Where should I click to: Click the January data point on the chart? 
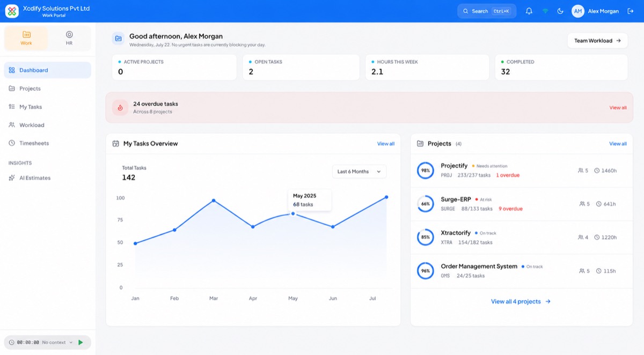(135, 243)
